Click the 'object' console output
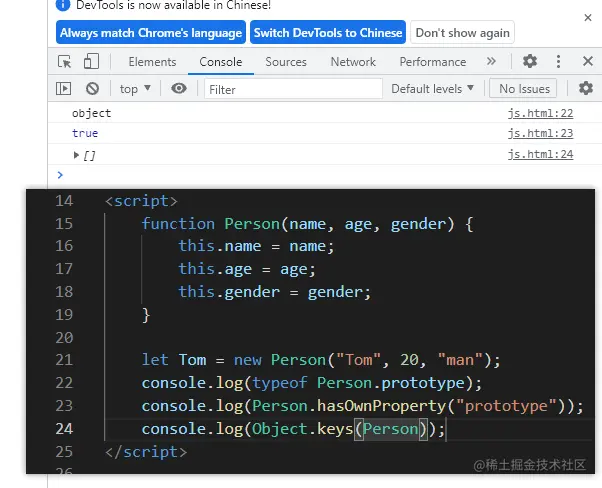 [91, 113]
